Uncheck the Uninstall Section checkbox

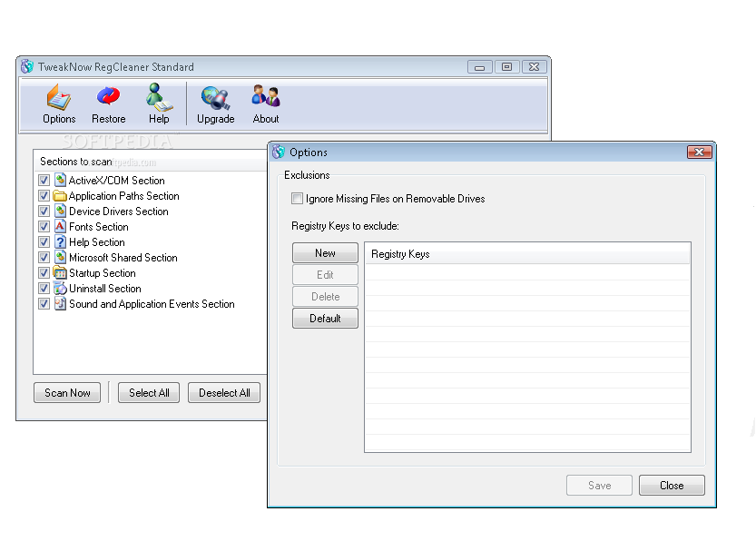pos(44,289)
